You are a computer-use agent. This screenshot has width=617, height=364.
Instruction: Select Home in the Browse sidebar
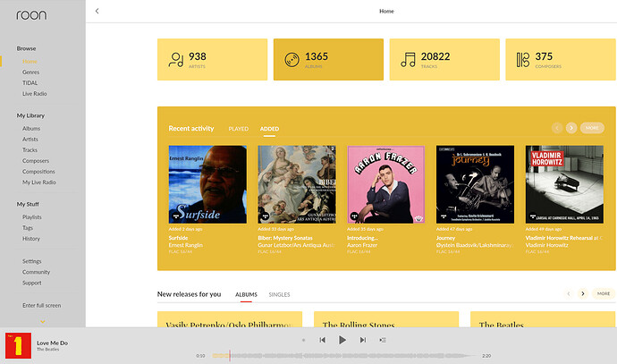(30, 62)
